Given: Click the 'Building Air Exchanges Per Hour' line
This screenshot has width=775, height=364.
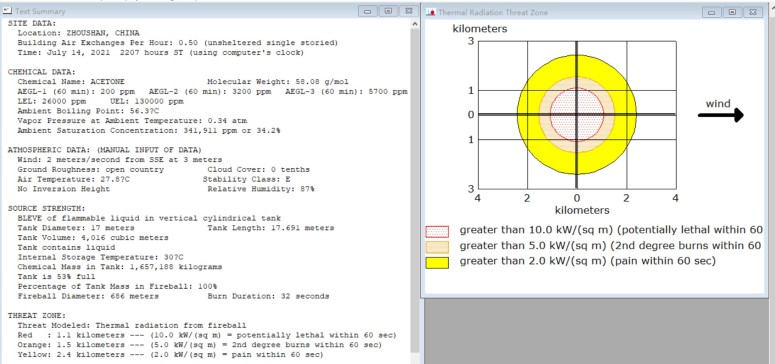Looking at the screenshot, I should [178, 43].
